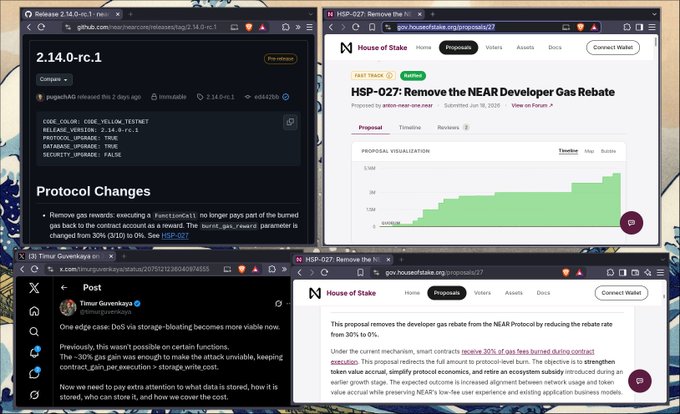Screen dimensions: 680x414
Task: Copy the release code block contents
Action: point(290,122)
